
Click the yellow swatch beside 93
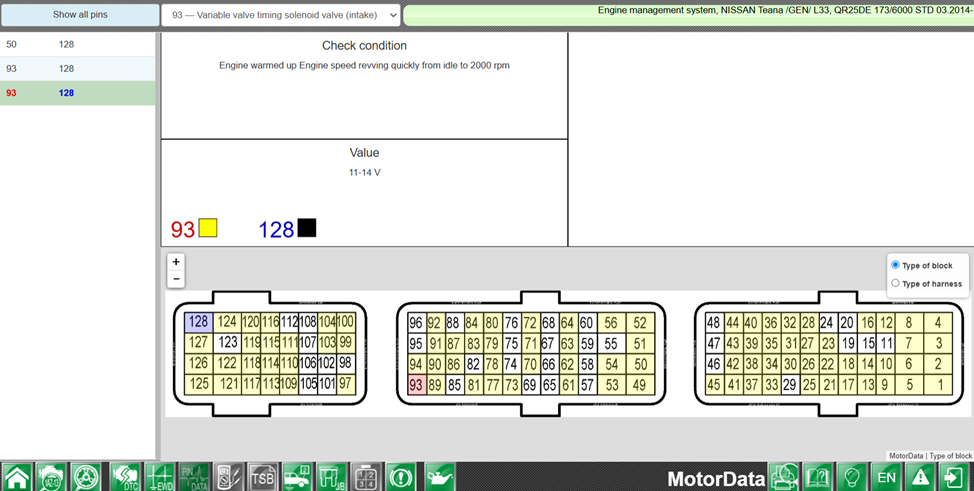tap(207, 228)
